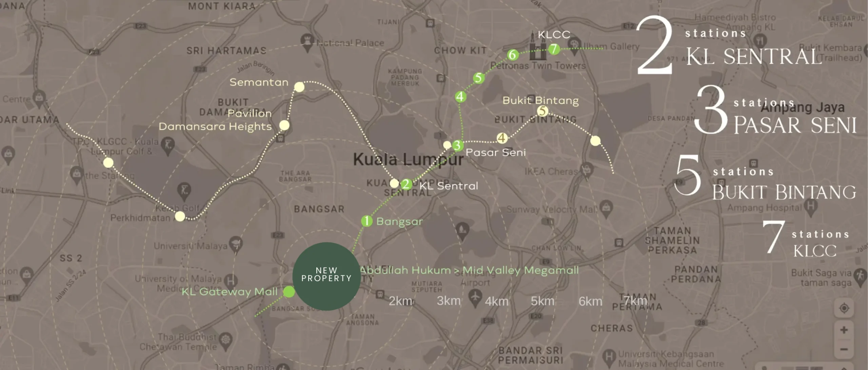Click the National Palace map pin

[307, 43]
